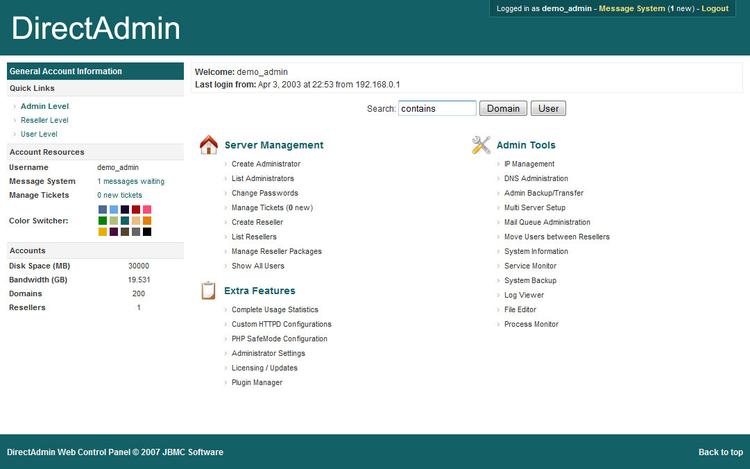Open System Backup

coord(530,281)
